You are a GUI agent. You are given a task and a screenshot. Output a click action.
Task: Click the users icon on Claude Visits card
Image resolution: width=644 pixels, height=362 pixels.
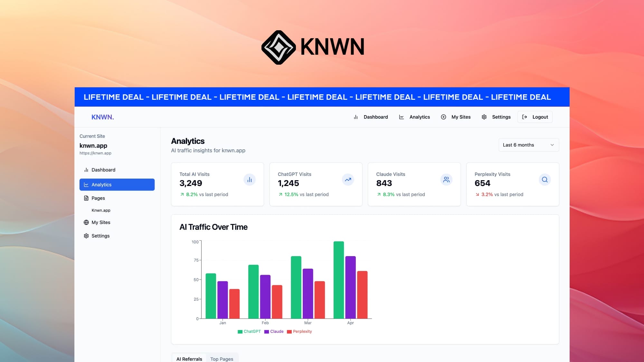click(x=446, y=180)
